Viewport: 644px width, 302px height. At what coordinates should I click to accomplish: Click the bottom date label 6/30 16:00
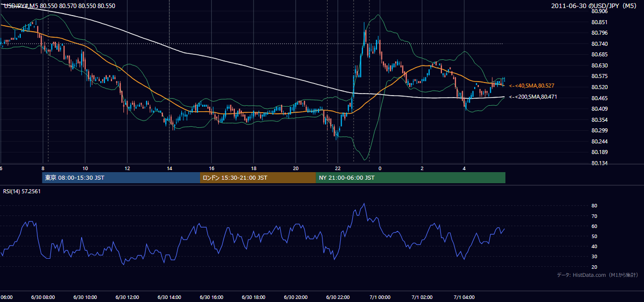(211, 297)
